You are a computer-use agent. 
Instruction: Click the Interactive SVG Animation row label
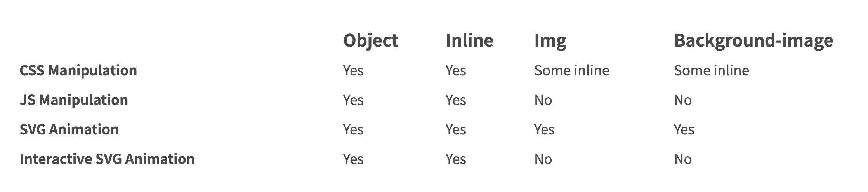(x=107, y=159)
